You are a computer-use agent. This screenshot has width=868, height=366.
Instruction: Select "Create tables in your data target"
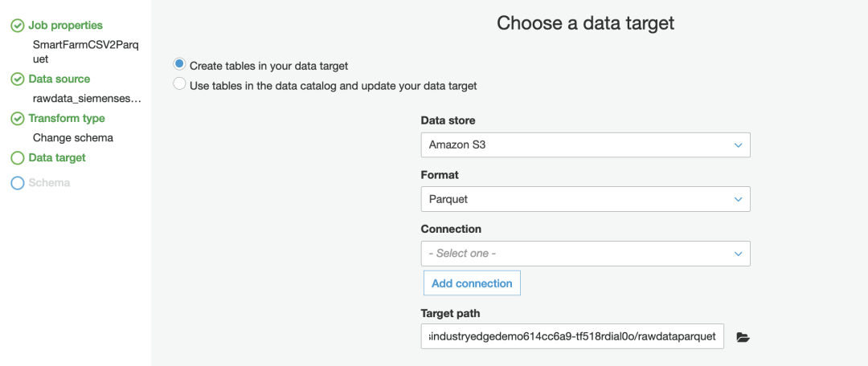point(179,65)
